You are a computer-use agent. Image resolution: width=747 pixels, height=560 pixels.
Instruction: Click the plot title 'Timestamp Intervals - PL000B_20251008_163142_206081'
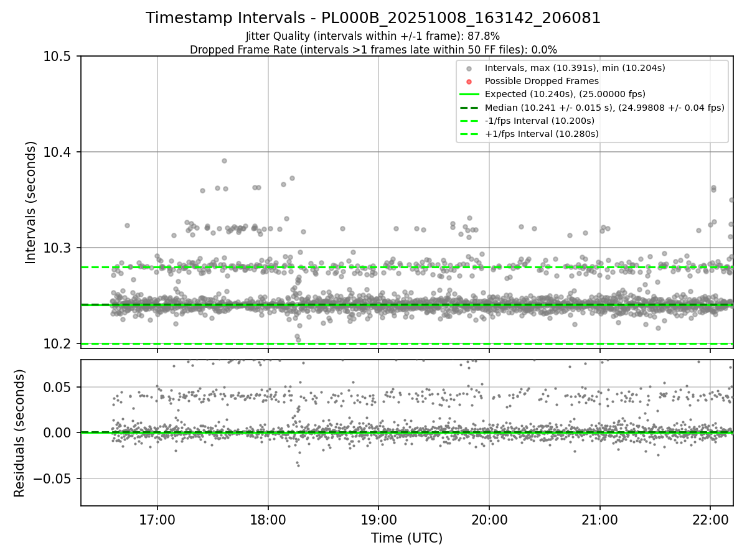[x=374, y=18]
